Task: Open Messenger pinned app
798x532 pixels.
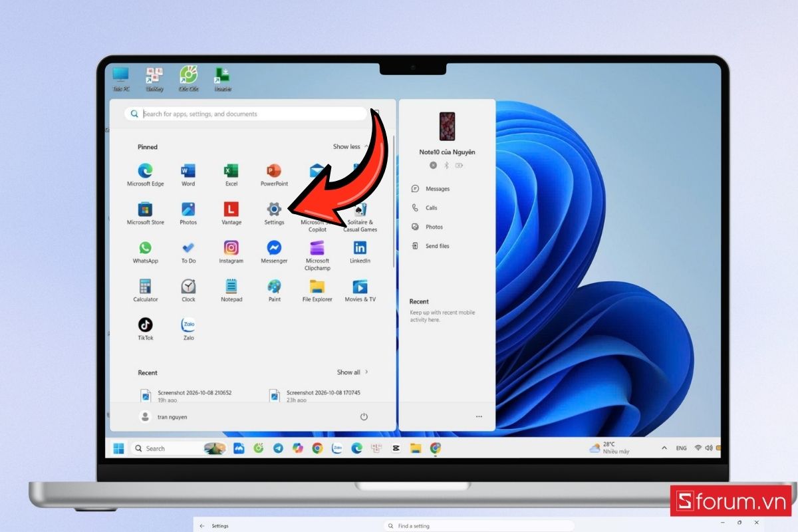Action: click(274, 252)
